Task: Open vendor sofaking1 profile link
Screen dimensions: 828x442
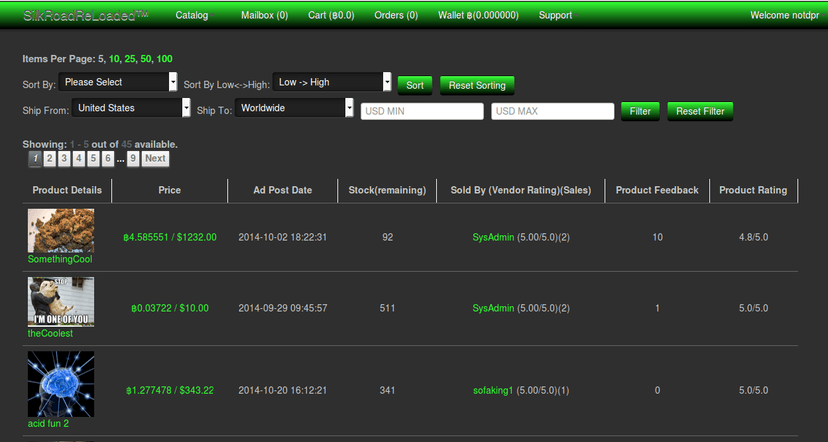Action: click(493, 391)
